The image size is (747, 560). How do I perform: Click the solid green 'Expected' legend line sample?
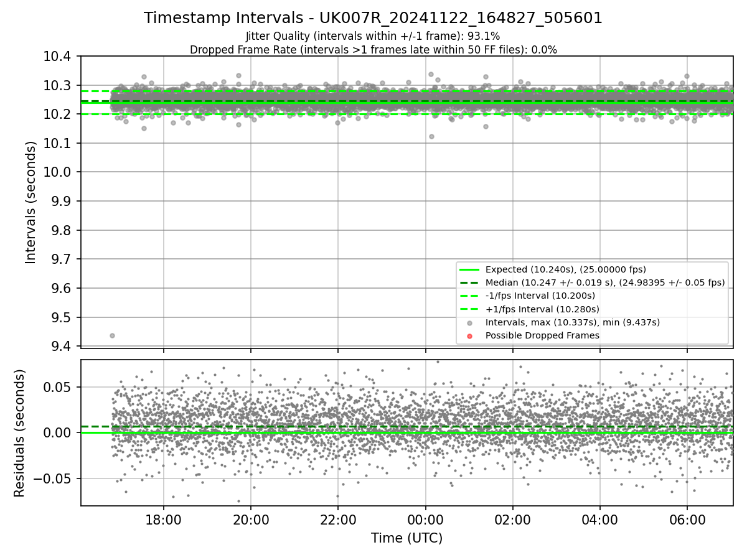[469, 269]
